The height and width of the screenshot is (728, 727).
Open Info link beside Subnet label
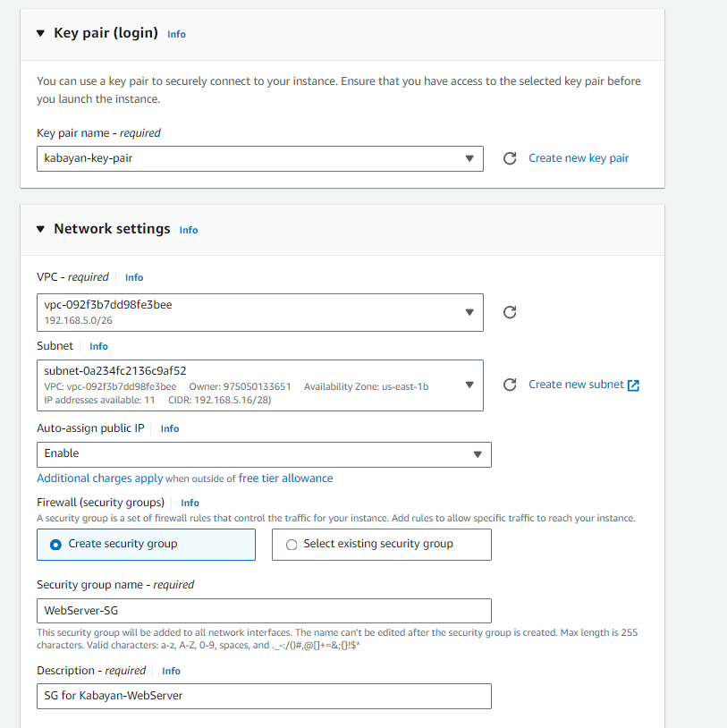98,346
